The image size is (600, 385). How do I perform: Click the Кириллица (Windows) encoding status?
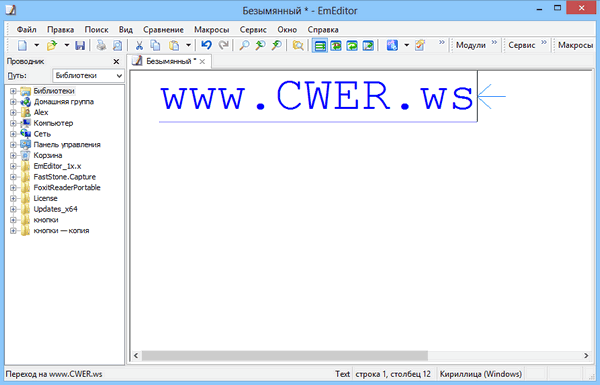tap(481, 374)
